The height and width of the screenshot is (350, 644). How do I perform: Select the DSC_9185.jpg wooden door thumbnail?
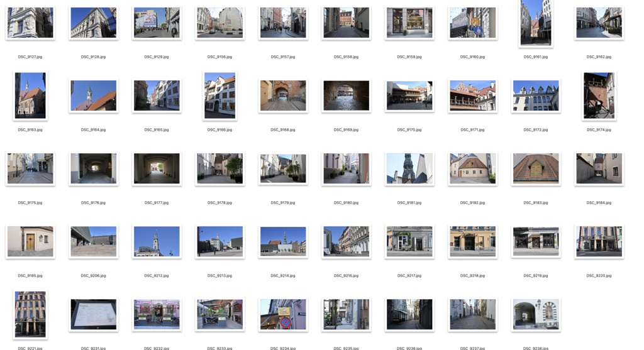[30, 242]
